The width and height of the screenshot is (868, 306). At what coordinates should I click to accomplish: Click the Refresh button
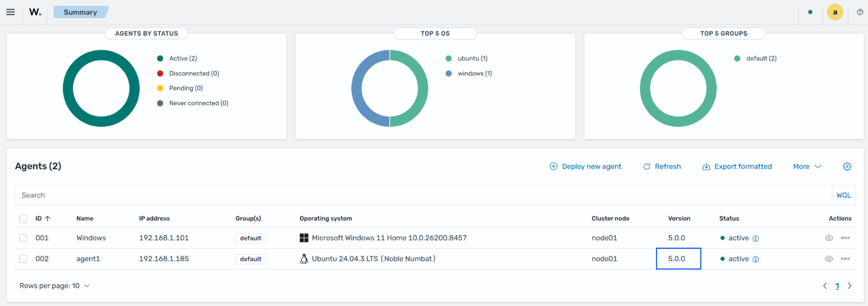point(662,166)
